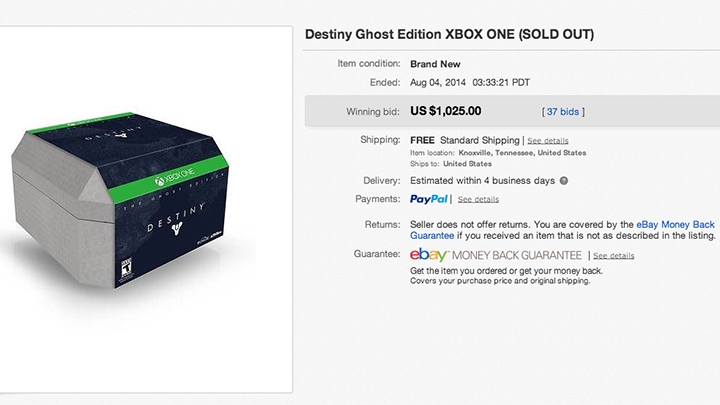
Task: Click the PayPal logo
Action: [x=429, y=200]
